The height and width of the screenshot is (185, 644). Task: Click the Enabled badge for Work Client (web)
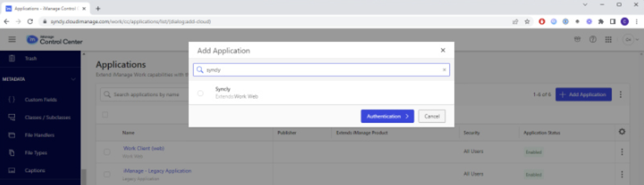(x=533, y=152)
